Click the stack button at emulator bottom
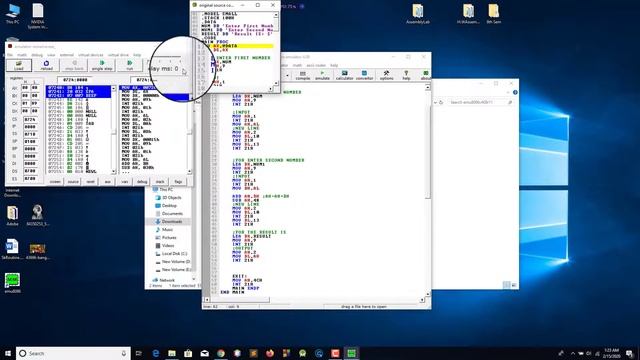Screen dimensions: 640x360 (x=160, y=182)
